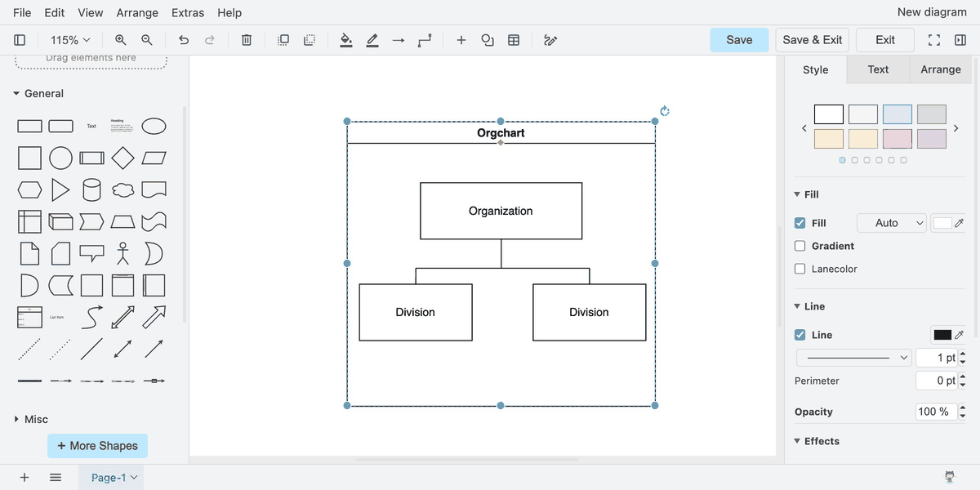The image size is (980, 490).
Task: Enable the Lanecolor checkbox
Action: coord(800,269)
